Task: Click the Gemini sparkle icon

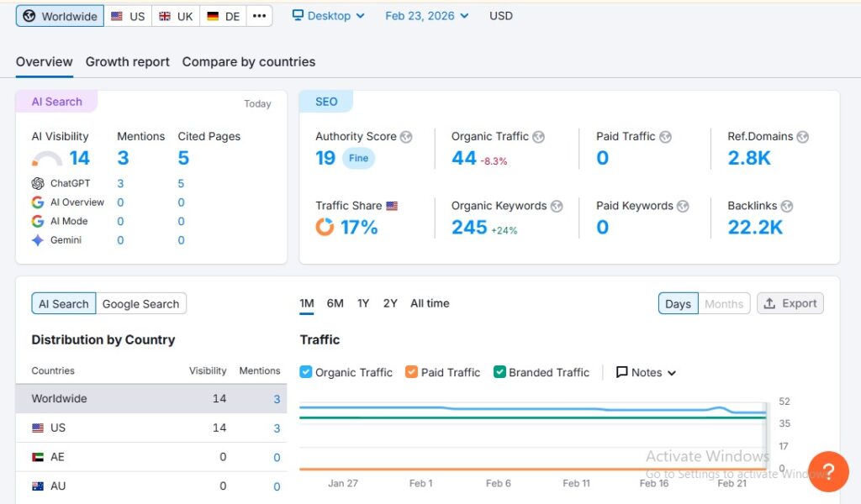Action: 38,240
